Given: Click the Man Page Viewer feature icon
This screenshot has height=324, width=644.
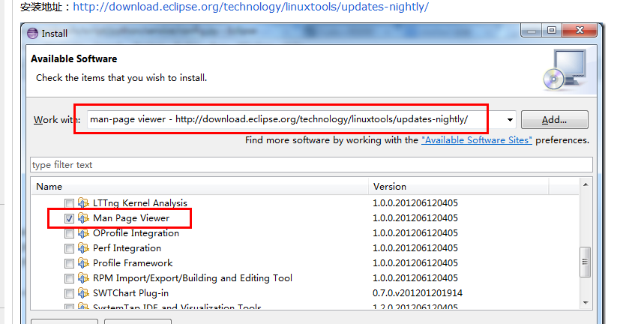Looking at the screenshot, I should [83, 218].
